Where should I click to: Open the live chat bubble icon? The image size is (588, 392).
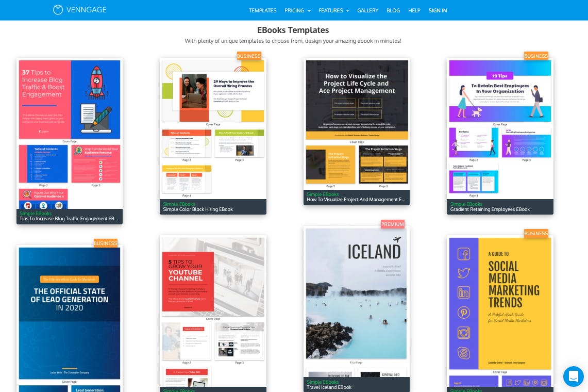click(x=574, y=376)
